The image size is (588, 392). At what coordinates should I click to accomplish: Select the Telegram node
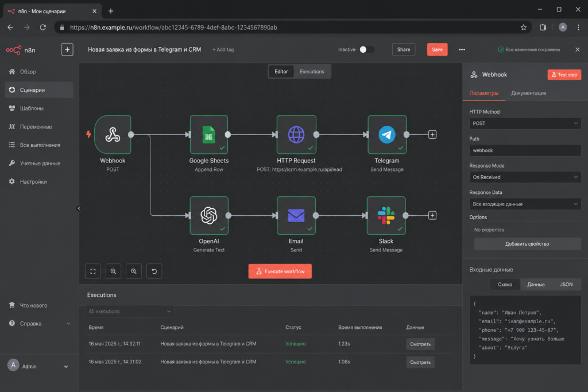click(387, 134)
